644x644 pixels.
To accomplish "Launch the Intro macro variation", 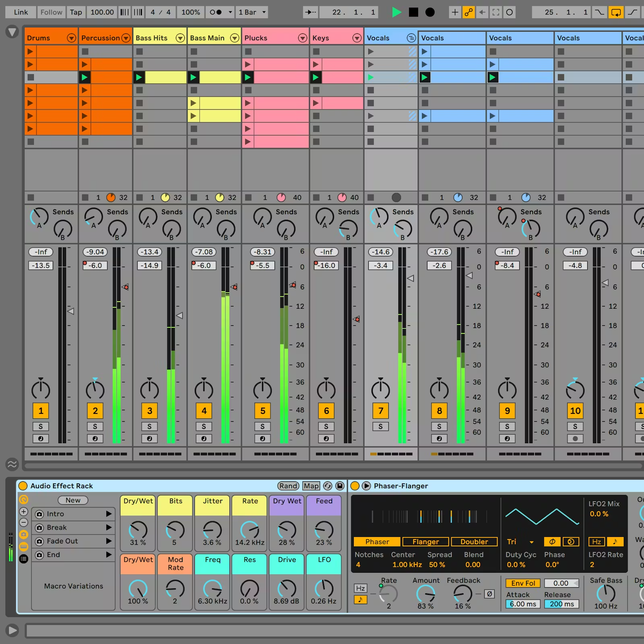I will point(109,514).
